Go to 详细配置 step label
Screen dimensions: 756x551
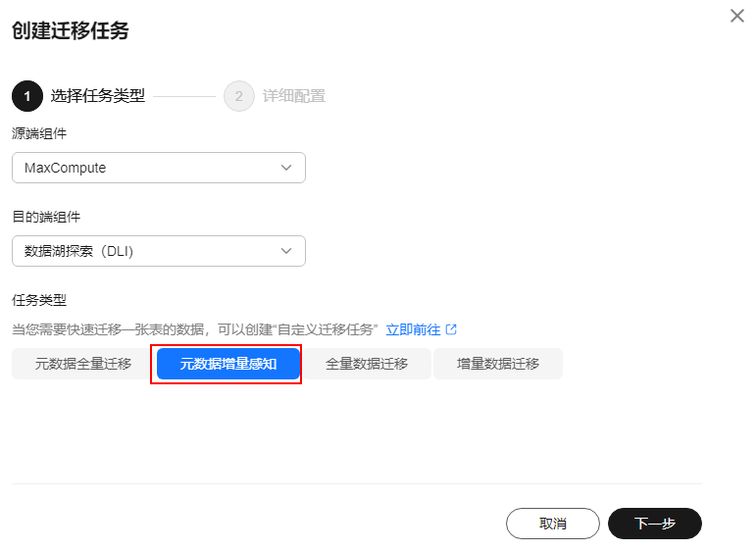(293, 96)
